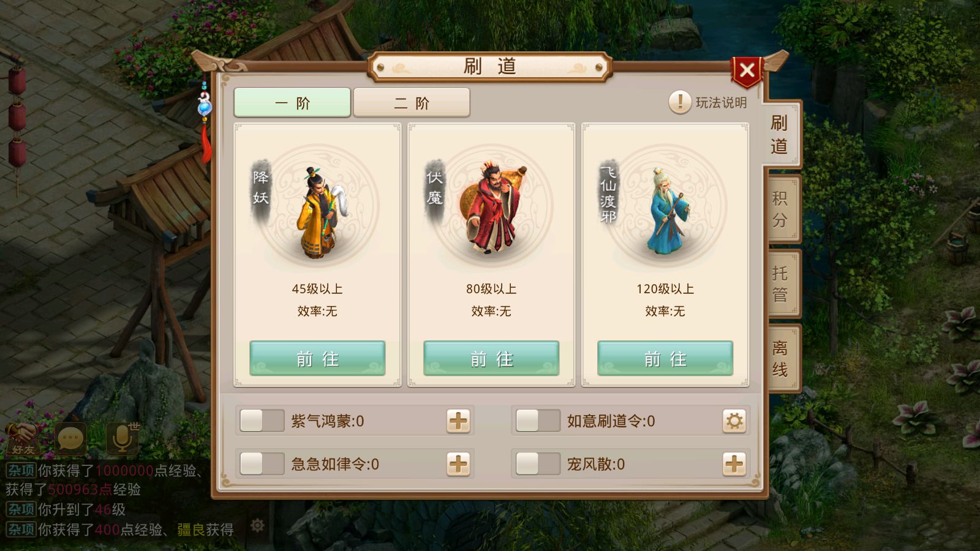This screenshot has height=551, width=980.
Task: Enable the 急急如律令 switch
Action: pos(262,464)
